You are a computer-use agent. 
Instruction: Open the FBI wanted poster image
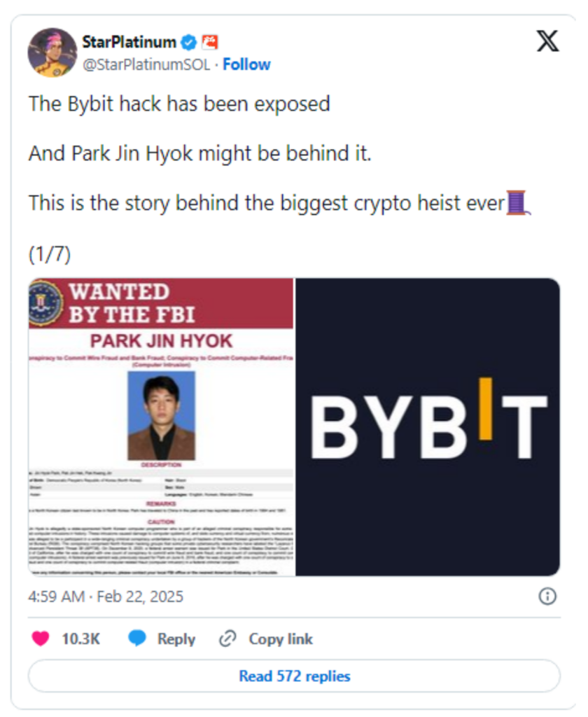coord(161,426)
